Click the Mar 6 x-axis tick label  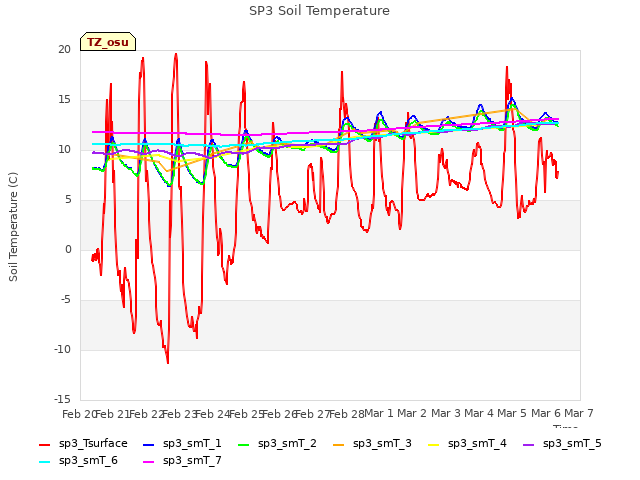[546, 413]
